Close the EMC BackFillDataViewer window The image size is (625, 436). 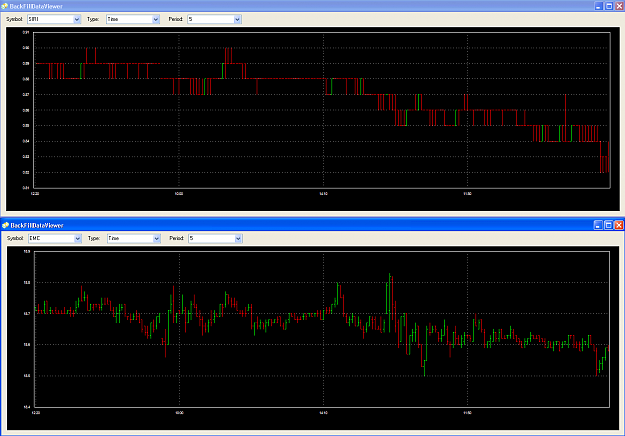[x=619, y=225]
